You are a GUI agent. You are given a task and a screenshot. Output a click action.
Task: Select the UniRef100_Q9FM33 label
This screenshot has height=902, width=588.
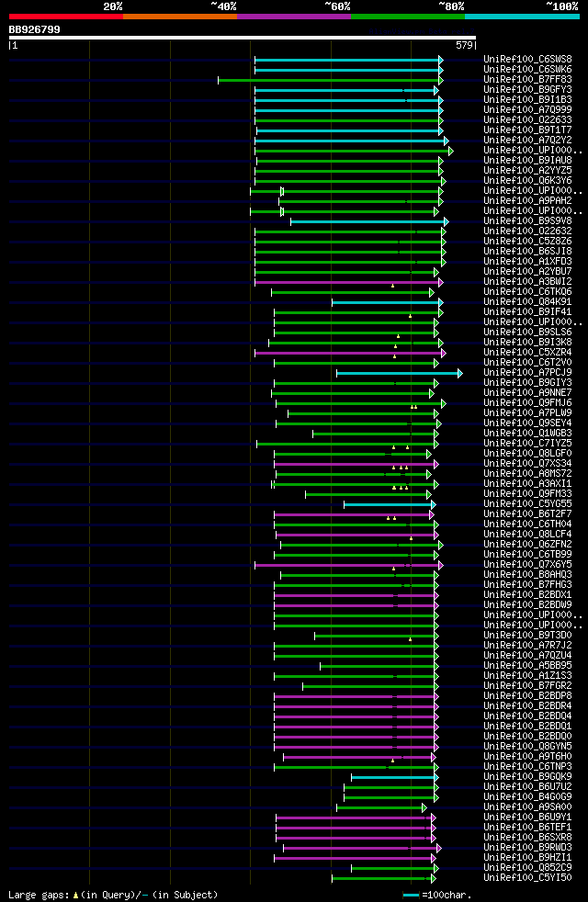tap(527, 494)
